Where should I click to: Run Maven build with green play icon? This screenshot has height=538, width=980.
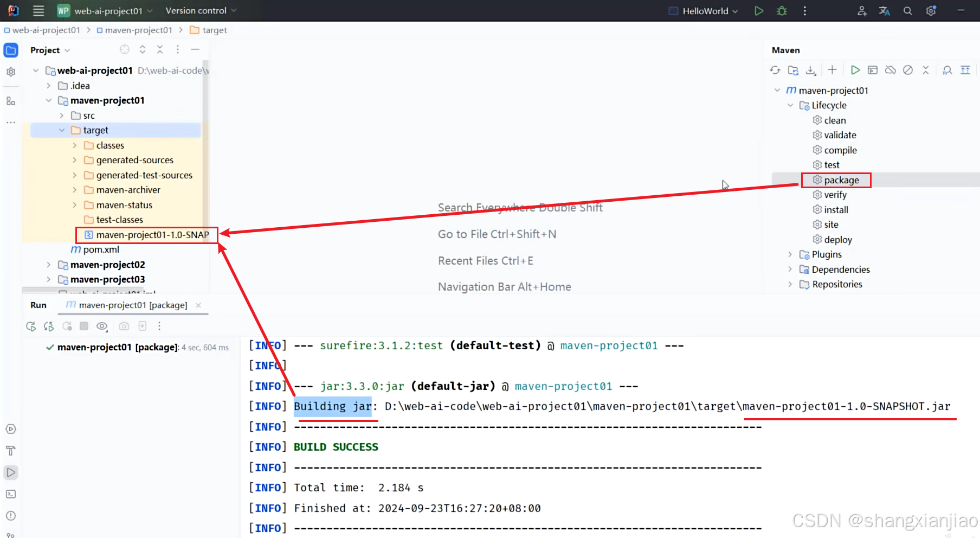pos(855,70)
